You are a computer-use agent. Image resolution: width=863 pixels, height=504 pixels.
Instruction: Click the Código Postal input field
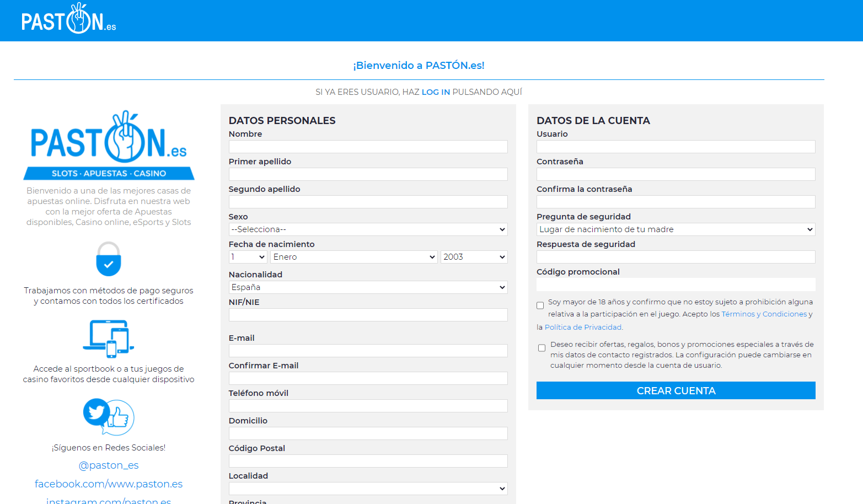(x=368, y=461)
